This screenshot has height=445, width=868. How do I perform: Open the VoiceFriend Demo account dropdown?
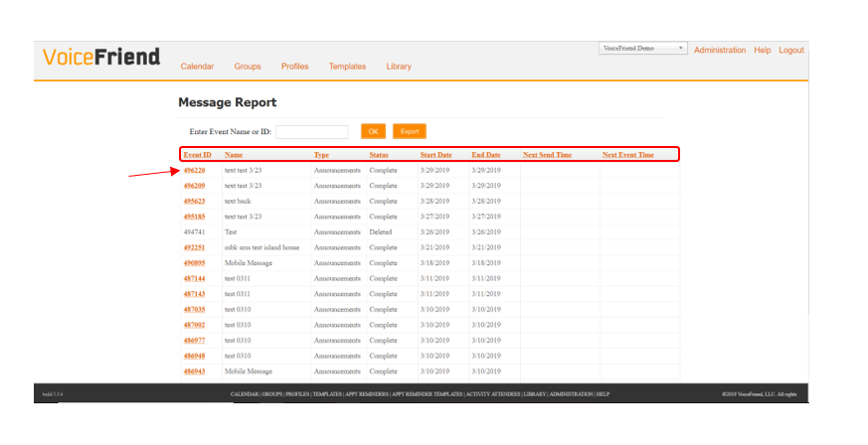tap(642, 48)
